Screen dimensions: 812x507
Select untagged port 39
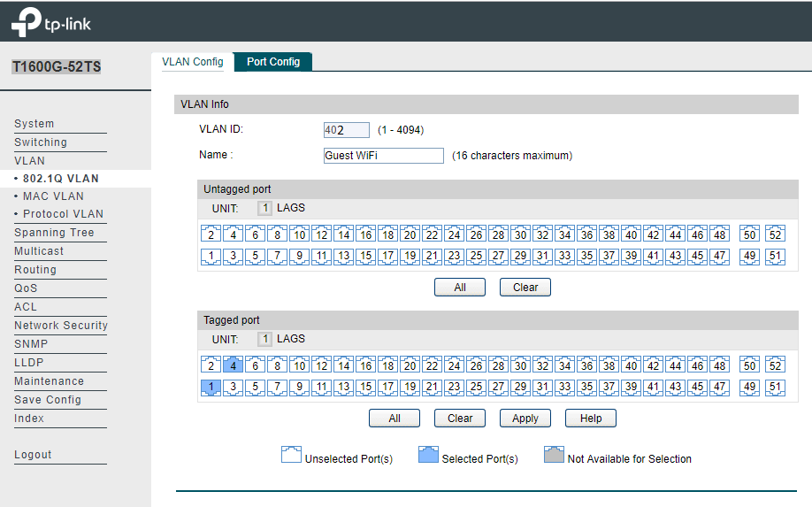pyautogui.click(x=632, y=256)
